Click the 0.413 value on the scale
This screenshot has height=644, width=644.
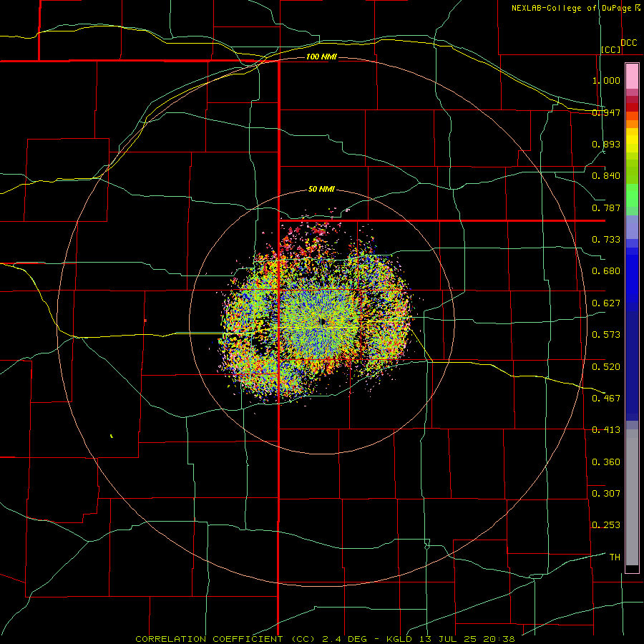click(x=606, y=430)
